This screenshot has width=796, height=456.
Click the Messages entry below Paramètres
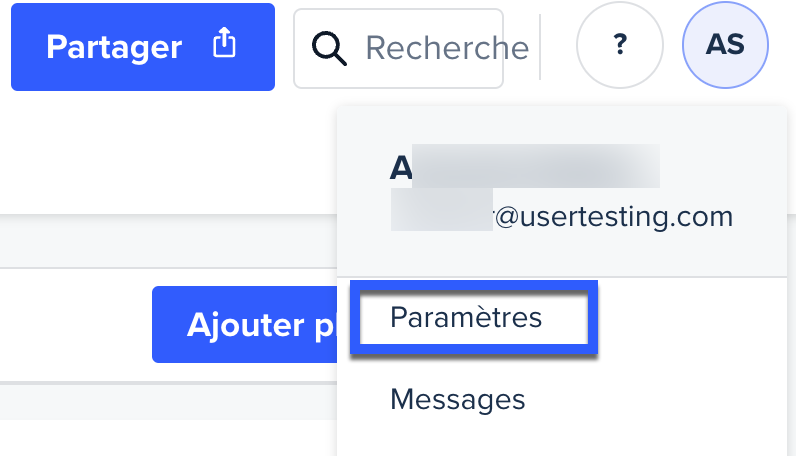point(457,400)
